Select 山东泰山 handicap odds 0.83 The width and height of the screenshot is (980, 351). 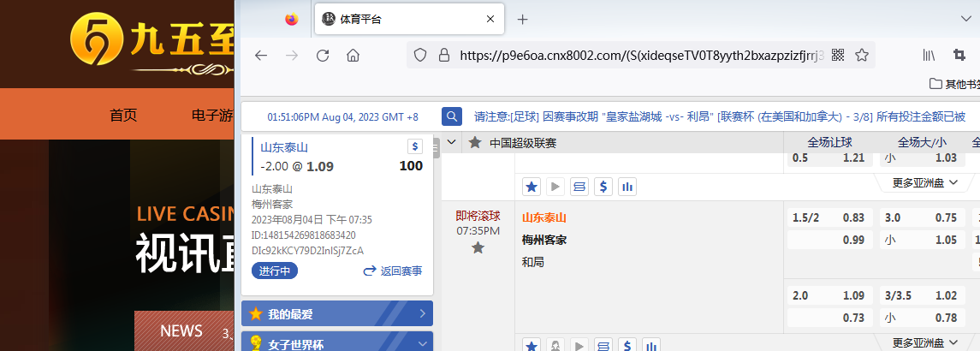(852, 217)
